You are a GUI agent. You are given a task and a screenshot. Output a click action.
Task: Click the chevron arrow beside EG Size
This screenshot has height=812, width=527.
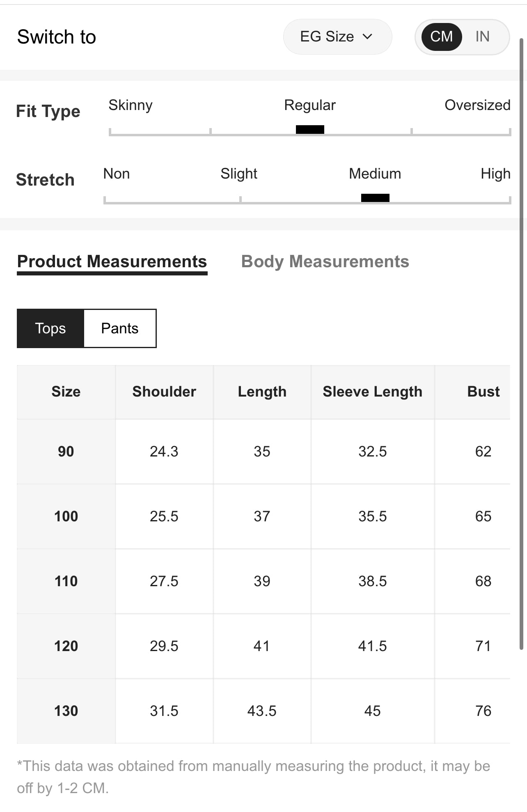pyautogui.click(x=368, y=37)
